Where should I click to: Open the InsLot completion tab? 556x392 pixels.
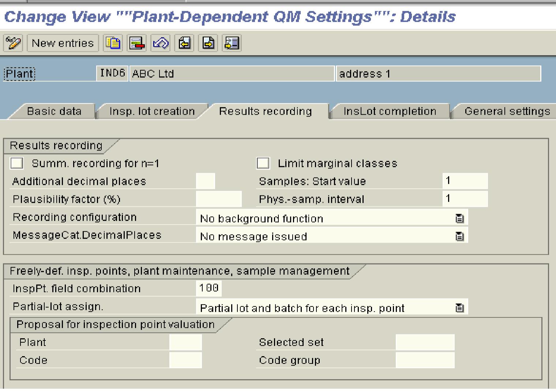tap(390, 111)
